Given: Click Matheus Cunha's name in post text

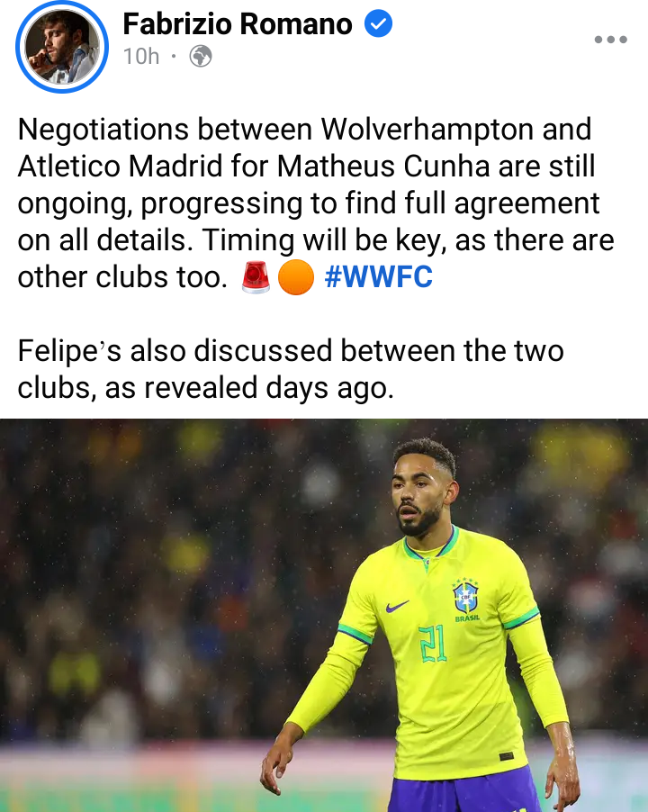Looking at the screenshot, I should click(383, 167).
